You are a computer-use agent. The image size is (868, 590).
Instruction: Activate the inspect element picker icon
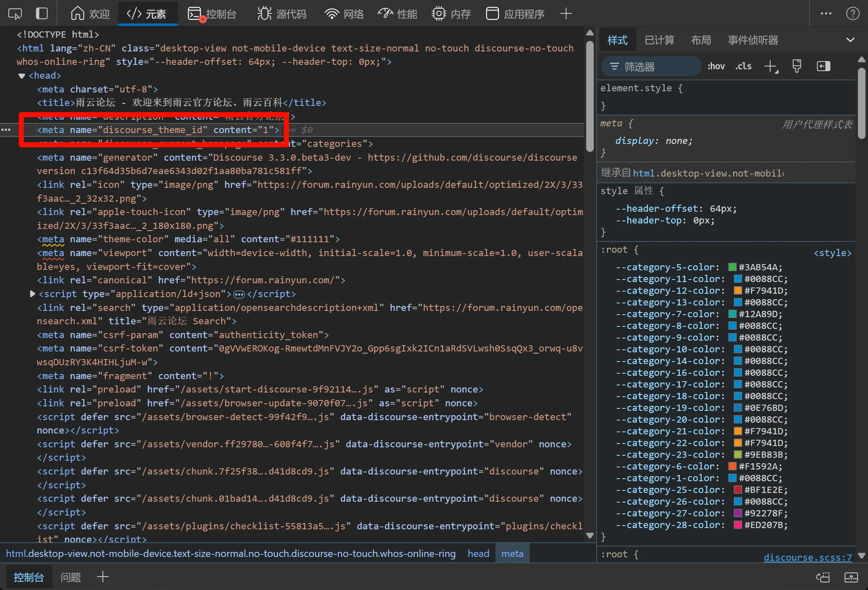(15, 14)
